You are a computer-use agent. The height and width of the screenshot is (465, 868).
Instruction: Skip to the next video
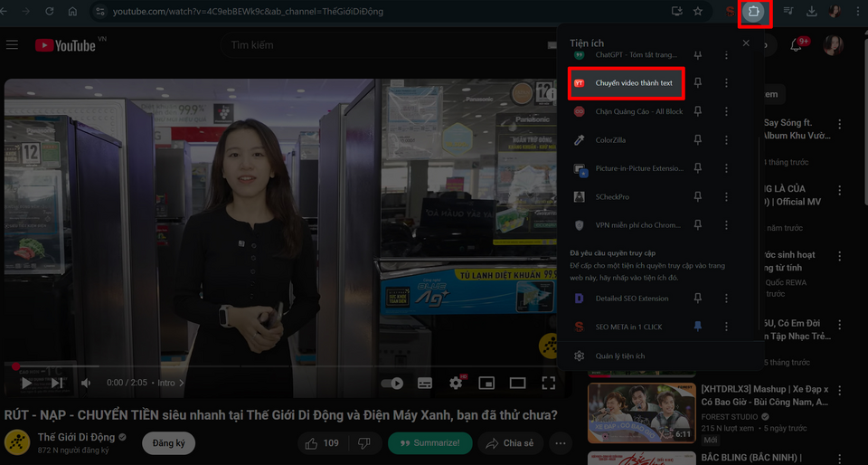tap(56, 383)
